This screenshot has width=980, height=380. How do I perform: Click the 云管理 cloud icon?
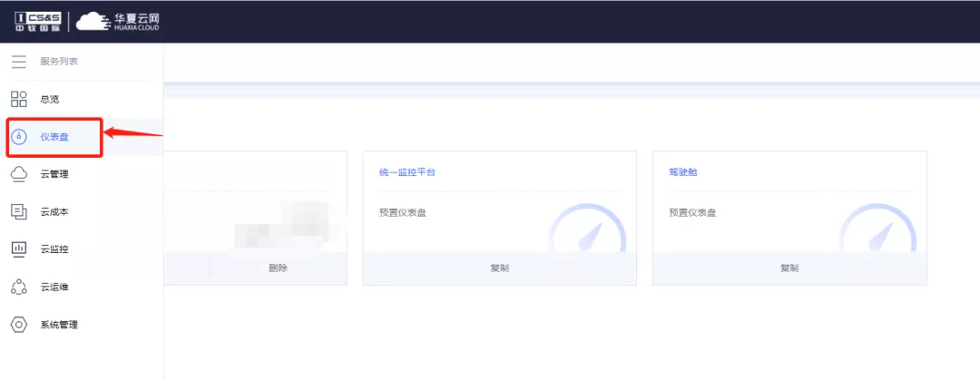click(x=18, y=174)
